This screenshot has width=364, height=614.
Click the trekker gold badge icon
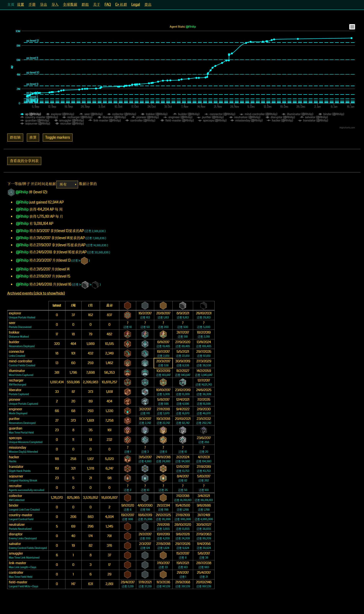[163, 334]
